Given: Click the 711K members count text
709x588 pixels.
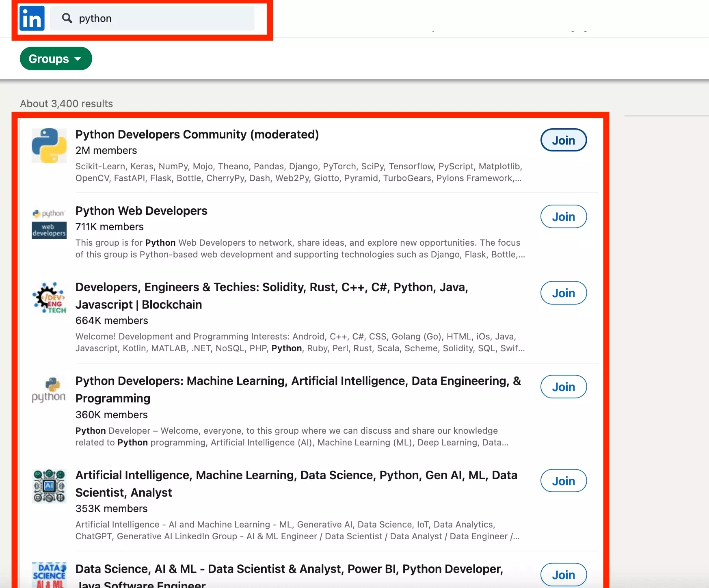Looking at the screenshot, I should point(109,227).
